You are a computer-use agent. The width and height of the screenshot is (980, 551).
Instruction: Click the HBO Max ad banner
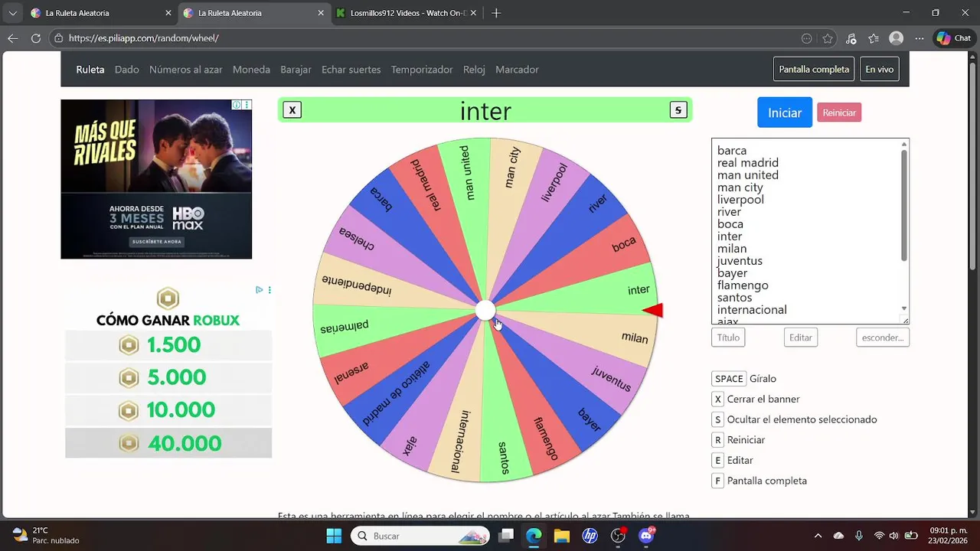(x=156, y=179)
